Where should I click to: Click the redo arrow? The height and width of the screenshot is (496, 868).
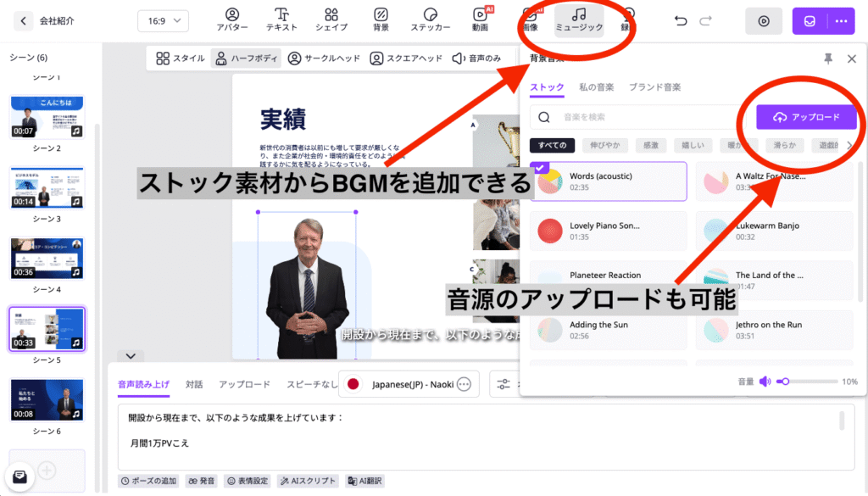[x=705, y=21]
